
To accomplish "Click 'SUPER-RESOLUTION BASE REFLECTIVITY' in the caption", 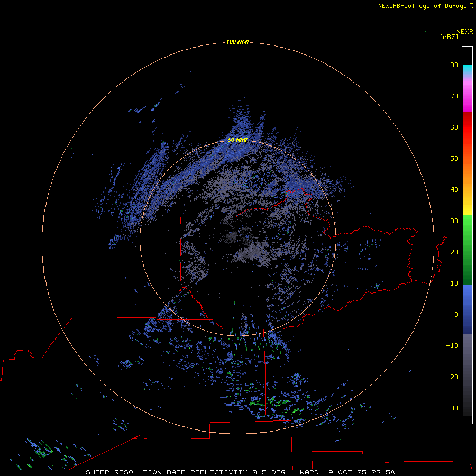I will point(167,472).
